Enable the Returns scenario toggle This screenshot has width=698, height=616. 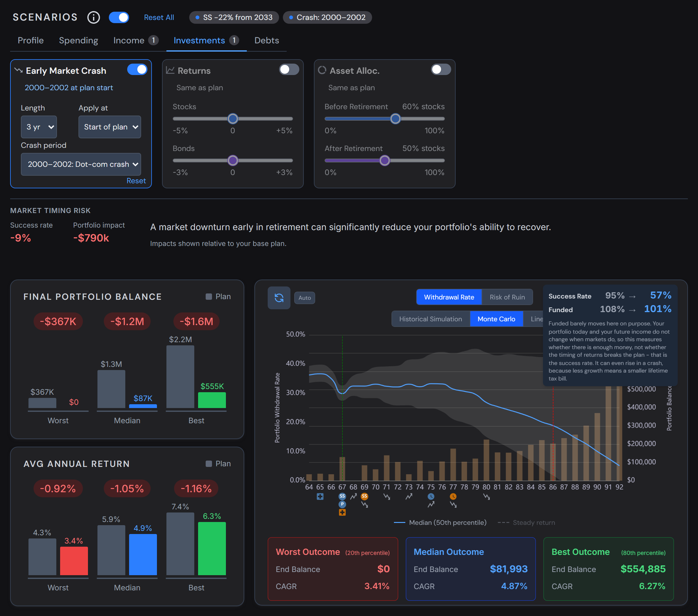[x=289, y=69]
